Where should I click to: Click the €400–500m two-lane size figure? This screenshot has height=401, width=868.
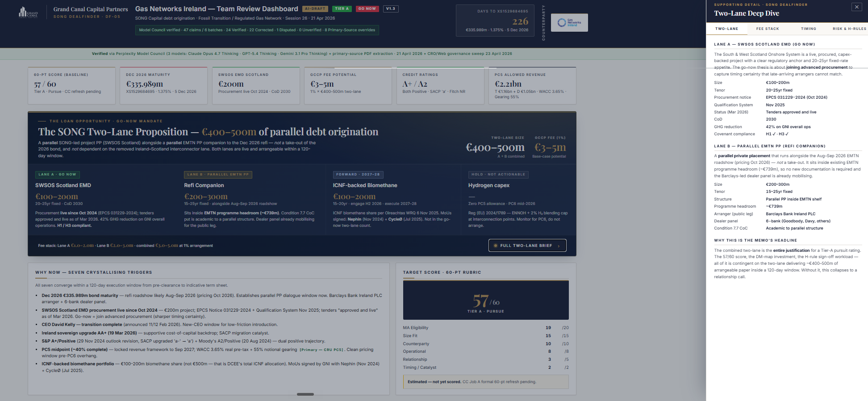click(495, 147)
